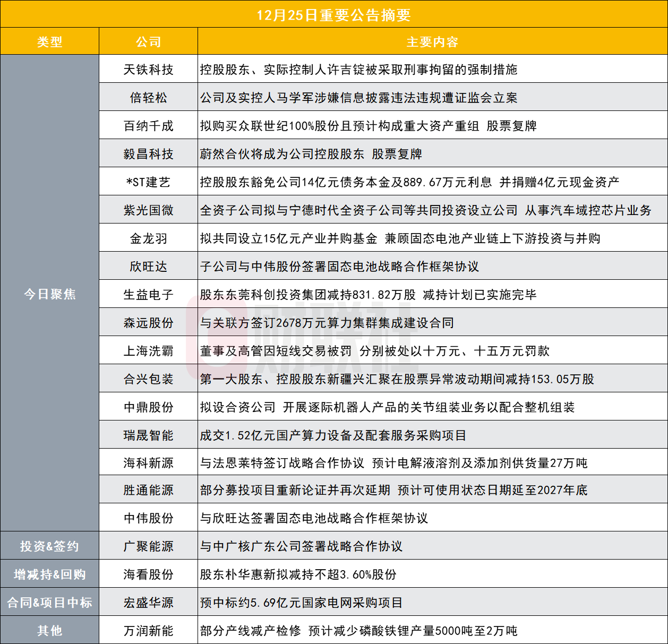This screenshot has width=668, height=644.
Task: Click company name '紫光国微'
Action: click(x=148, y=210)
